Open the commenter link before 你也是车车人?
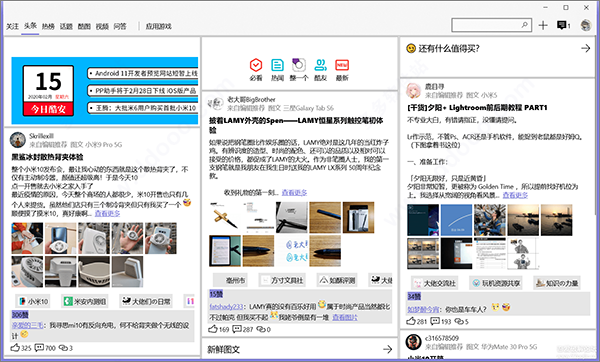The height and width of the screenshot is (362, 600). click(423, 309)
